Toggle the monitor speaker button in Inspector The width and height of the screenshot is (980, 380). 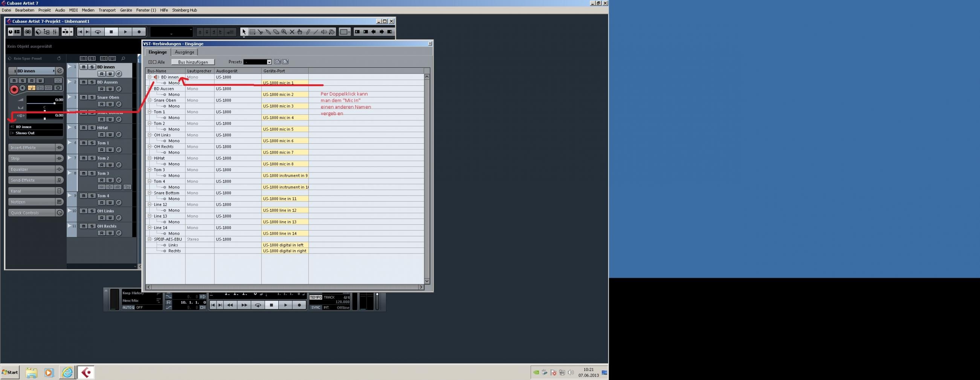[23, 88]
